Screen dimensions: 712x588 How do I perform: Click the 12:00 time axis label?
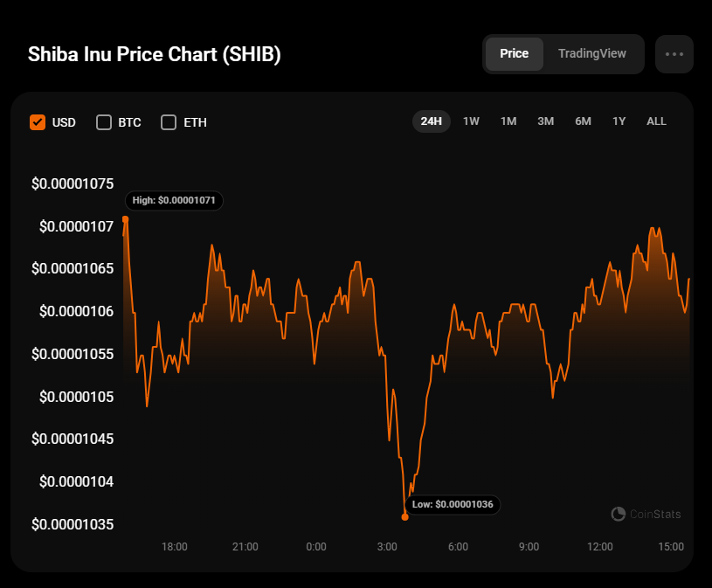(599, 547)
